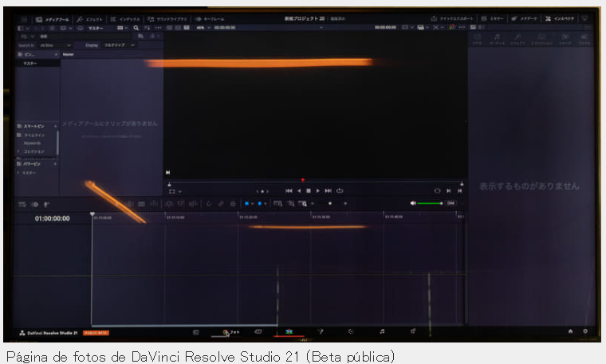
Task: Expand the マスター item under パワービン
Action: pyautogui.click(x=18, y=173)
